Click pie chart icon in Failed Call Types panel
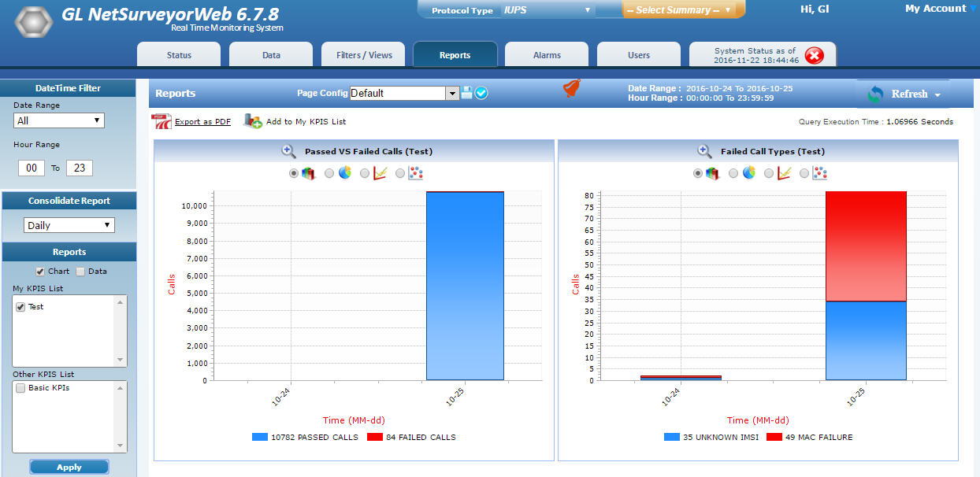980x477 pixels. click(748, 172)
